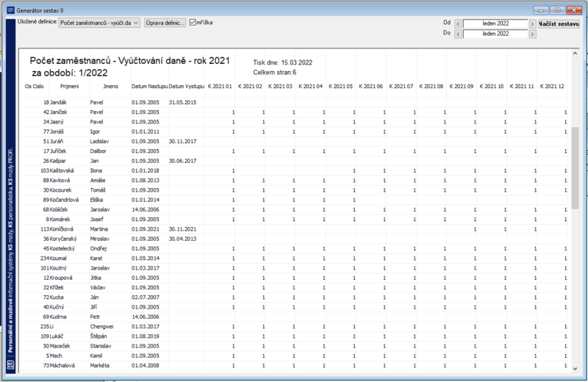Select Křížek surname cell
Image resolution: width=588 pixels, height=382 pixels.
[x=57, y=287]
